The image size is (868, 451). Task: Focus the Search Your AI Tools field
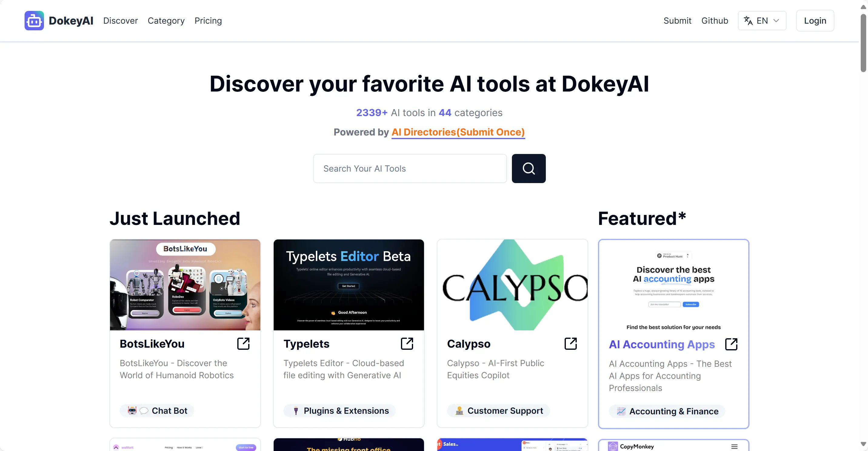[410, 169]
